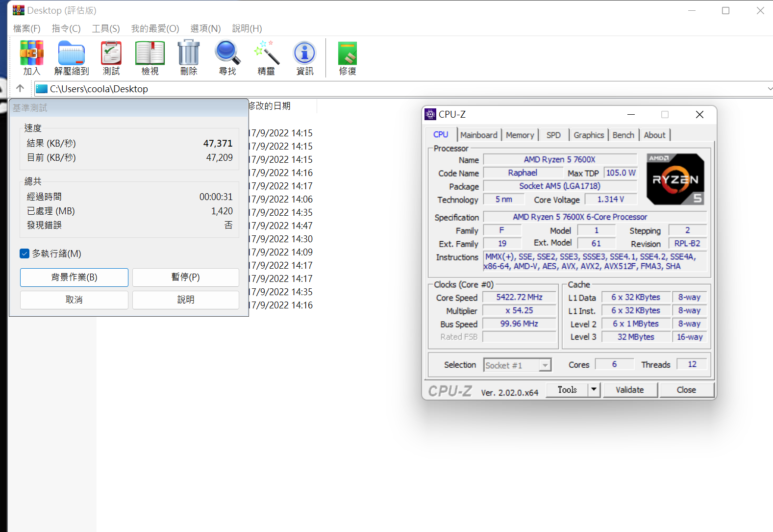This screenshot has width=773, height=532.
Task: Go up one folder with arrow icon
Action: pos(20,88)
